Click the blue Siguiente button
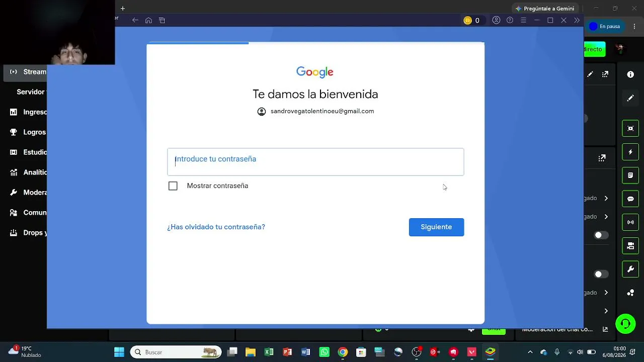Viewport: 644px width, 362px height. 436,227
